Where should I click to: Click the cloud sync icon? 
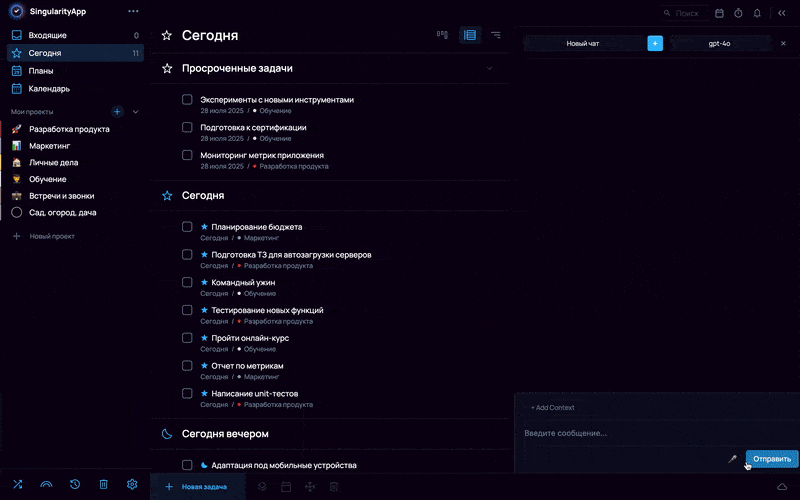coord(782,486)
